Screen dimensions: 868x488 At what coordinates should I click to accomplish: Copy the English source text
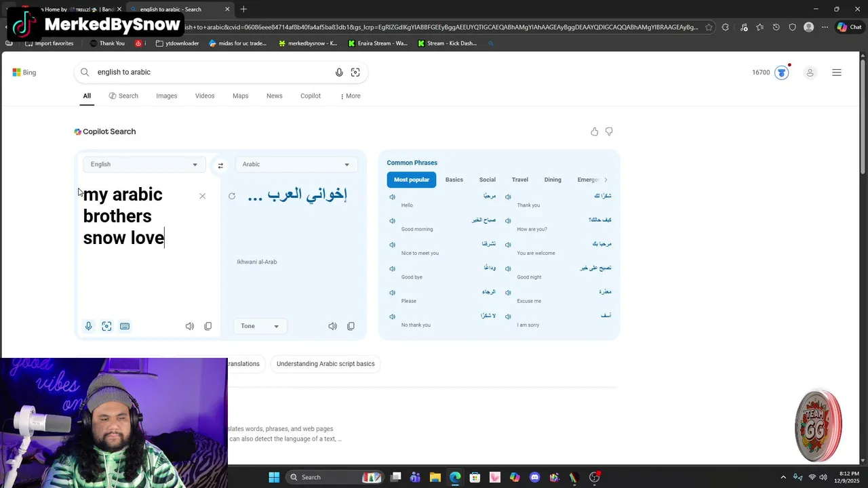click(x=208, y=326)
